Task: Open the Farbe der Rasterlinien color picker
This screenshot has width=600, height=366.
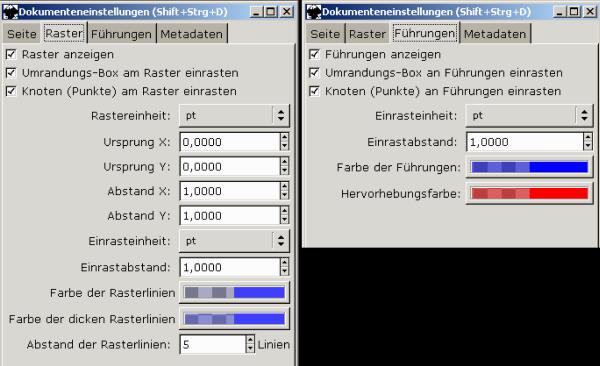Action: pyautogui.click(x=234, y=293)
